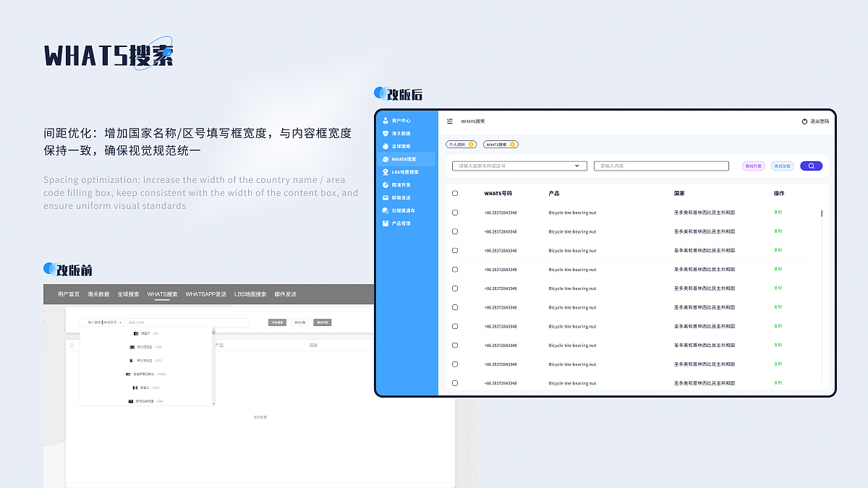Focus the 请输入内容 field in 改版后
Image resolution: width=868 pixels, height=488 pixels.
point(661,166)
